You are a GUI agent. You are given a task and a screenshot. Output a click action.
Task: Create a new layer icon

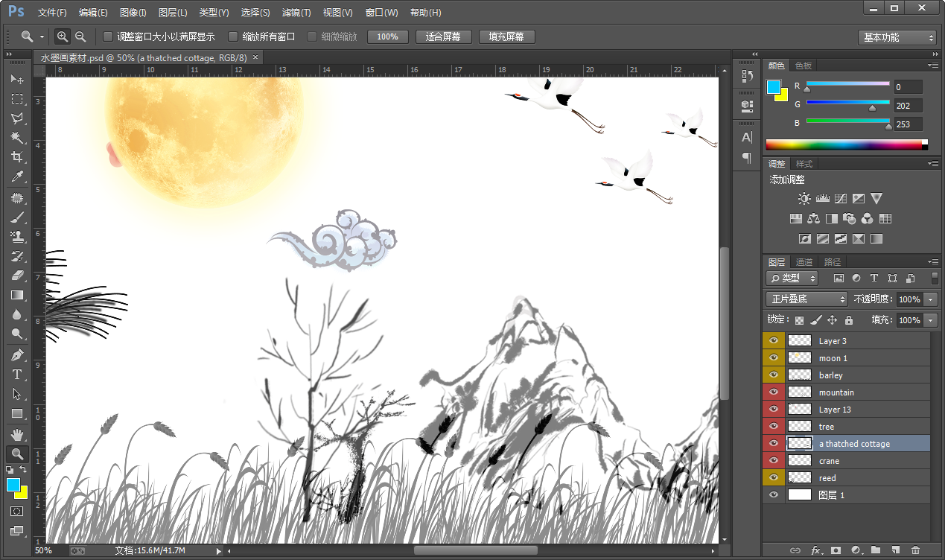[x=896, y=550]
